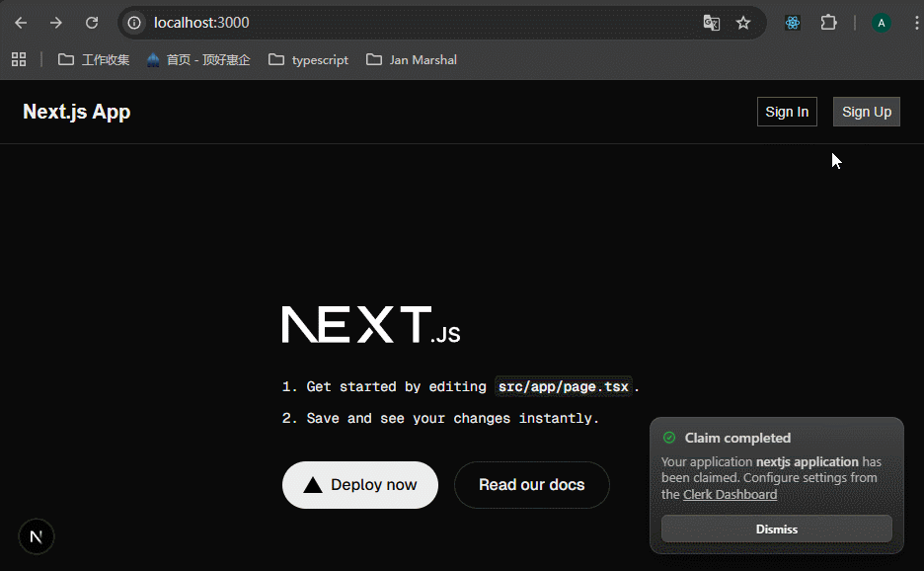Open the 工作收集 bookmark folder
Viewport: 924px width, 571px height.
click(x=94, y=59)
